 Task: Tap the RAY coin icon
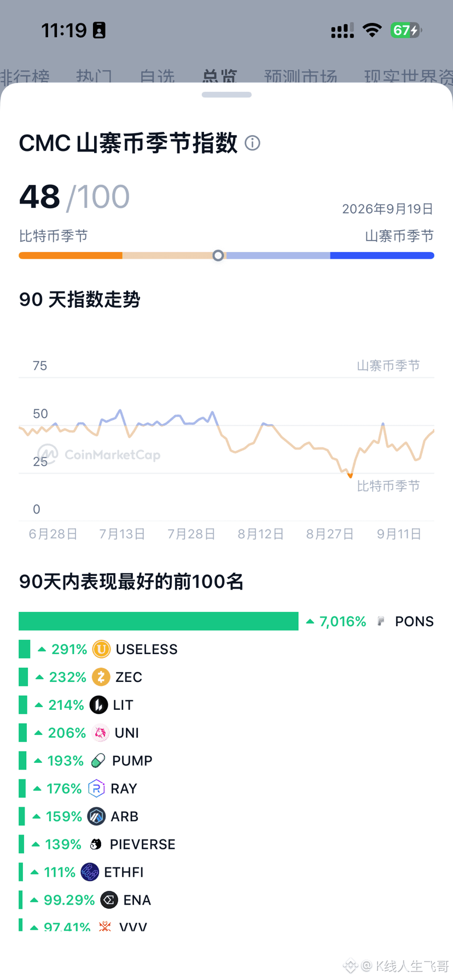pos(96,789)
